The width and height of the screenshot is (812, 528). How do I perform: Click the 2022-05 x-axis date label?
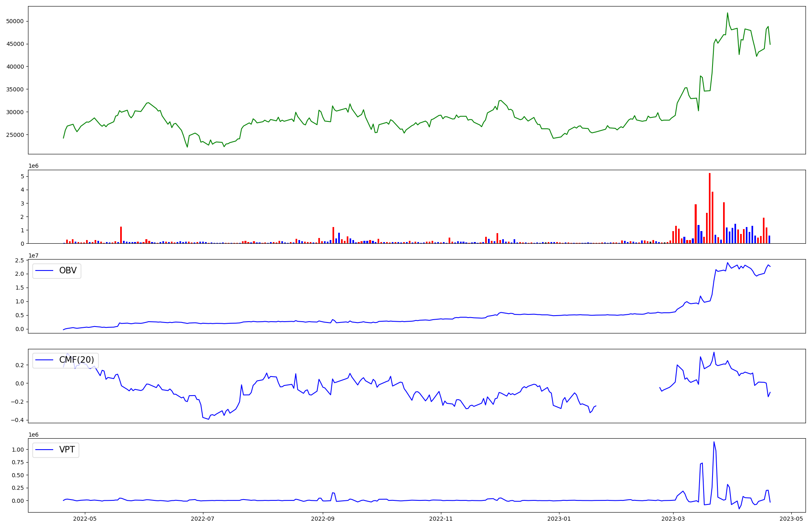(x=85, y=518)
